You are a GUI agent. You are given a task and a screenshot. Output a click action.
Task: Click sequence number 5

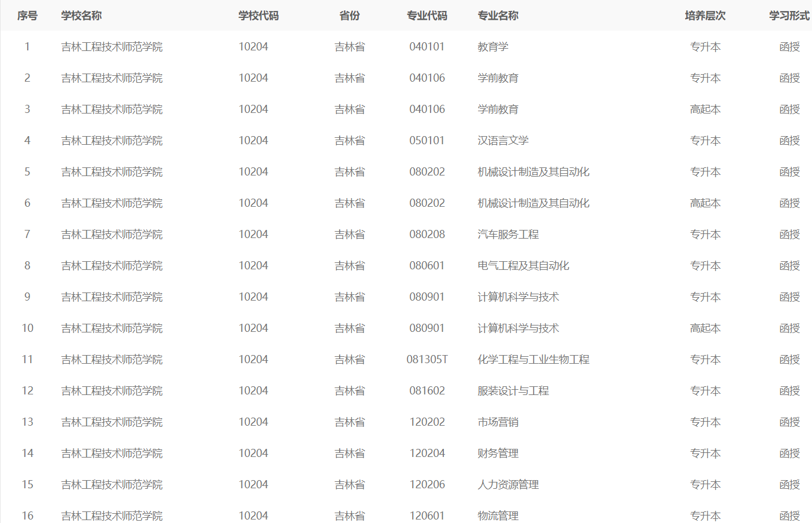[x=27, y=172]
